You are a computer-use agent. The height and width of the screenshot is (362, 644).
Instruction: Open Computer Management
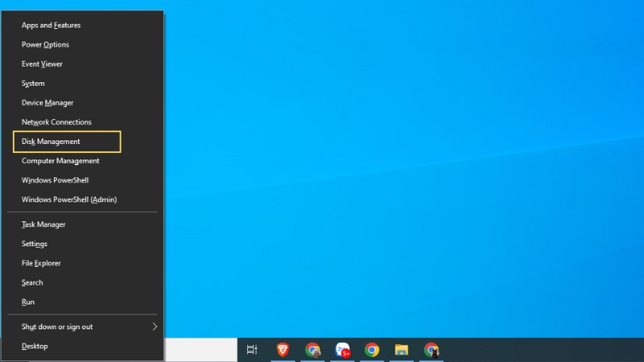(60, 161)
